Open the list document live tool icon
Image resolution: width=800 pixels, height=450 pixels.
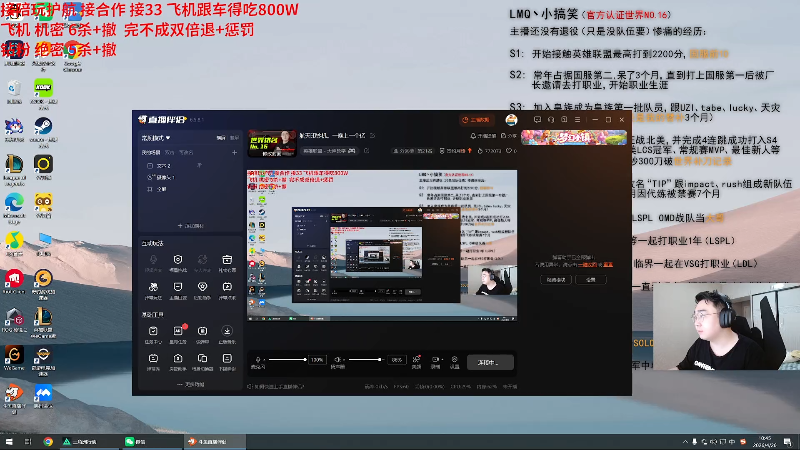227,359
